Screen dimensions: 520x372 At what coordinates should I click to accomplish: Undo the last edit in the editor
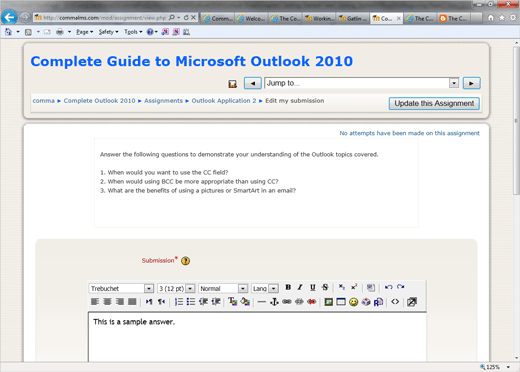click(x=388, y=287)
